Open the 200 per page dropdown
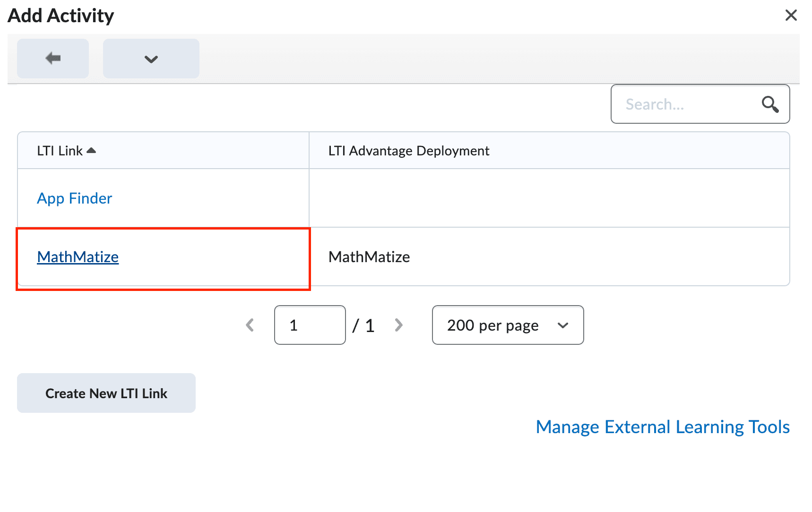This screenshot has width=812, height=512. pyautogui.click(x=508, y=325)
